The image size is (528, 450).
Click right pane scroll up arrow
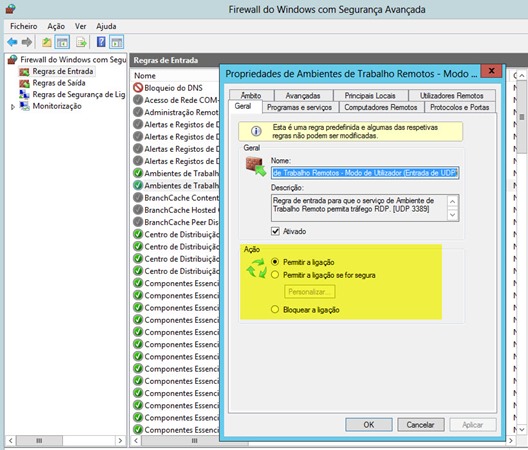coord(521,76)
